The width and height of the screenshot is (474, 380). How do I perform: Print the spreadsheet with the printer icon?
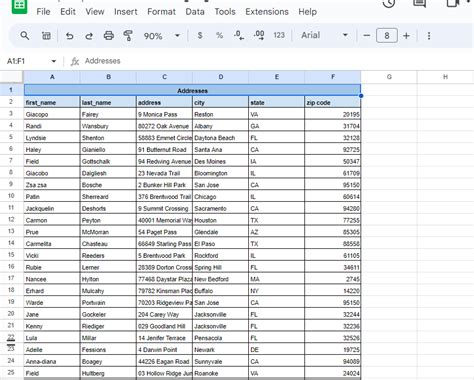click(109, 35)
